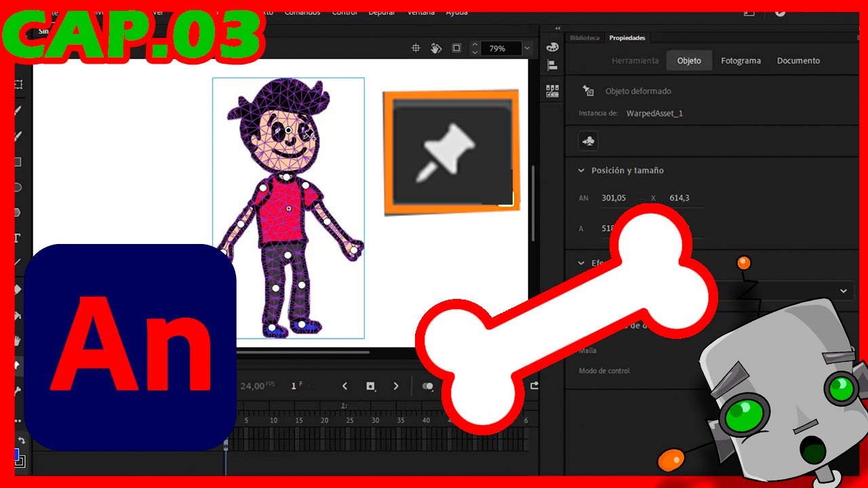Click the Modo de control label
The height and width of the screenshot is (488, 868).
tap(604, 371)
